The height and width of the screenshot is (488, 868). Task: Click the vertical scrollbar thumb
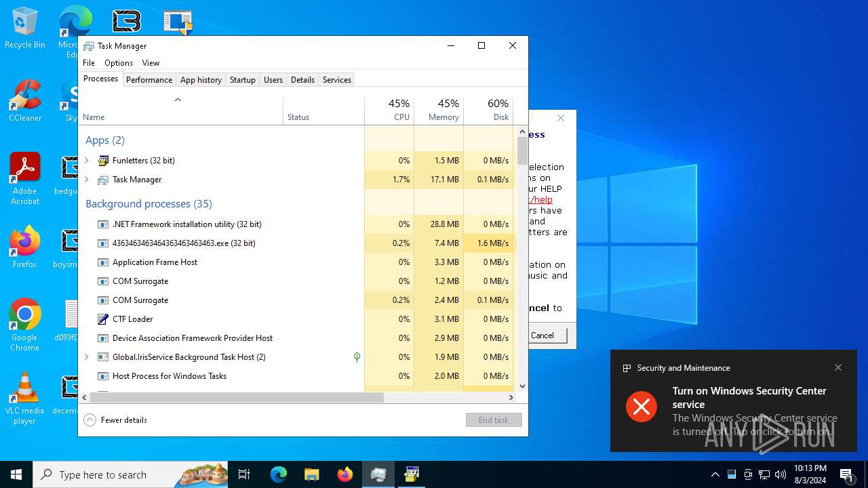pos(522,150)
